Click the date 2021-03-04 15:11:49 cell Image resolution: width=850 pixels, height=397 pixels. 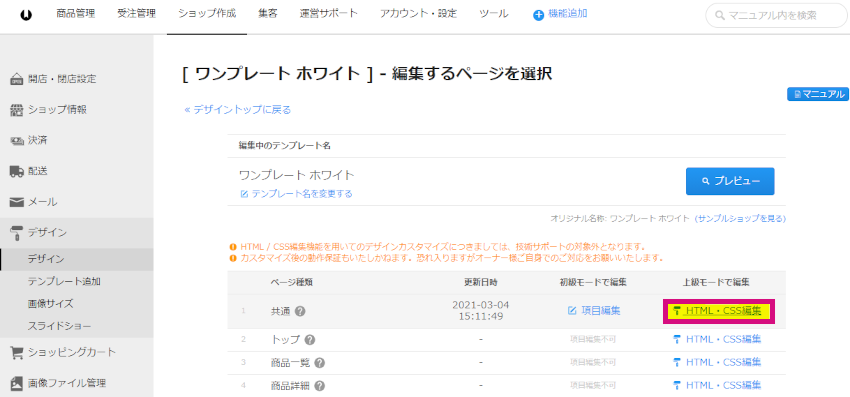(480, 310)
